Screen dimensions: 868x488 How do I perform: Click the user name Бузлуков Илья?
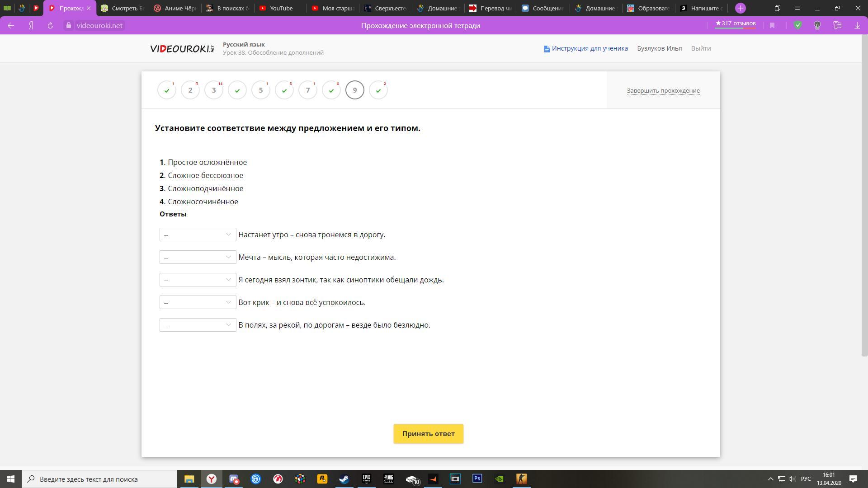[659, 48]
